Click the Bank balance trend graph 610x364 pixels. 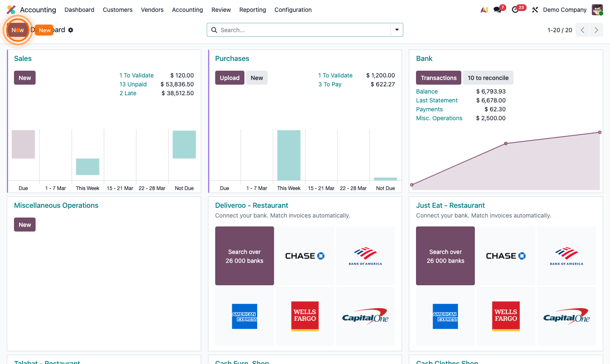[x=505, y=161]
